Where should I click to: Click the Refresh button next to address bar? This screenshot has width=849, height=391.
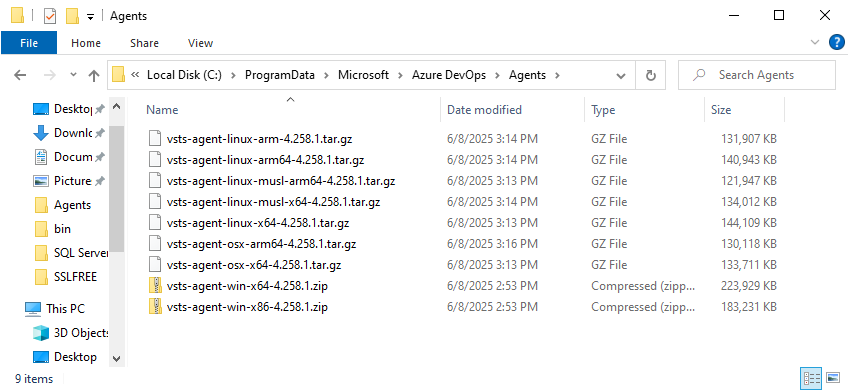click(651, 75)
